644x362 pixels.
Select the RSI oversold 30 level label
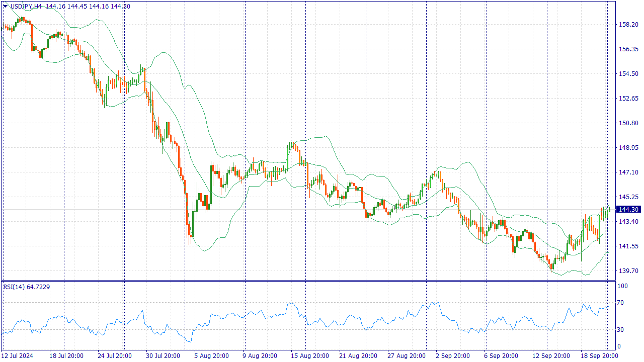point(621,330)
